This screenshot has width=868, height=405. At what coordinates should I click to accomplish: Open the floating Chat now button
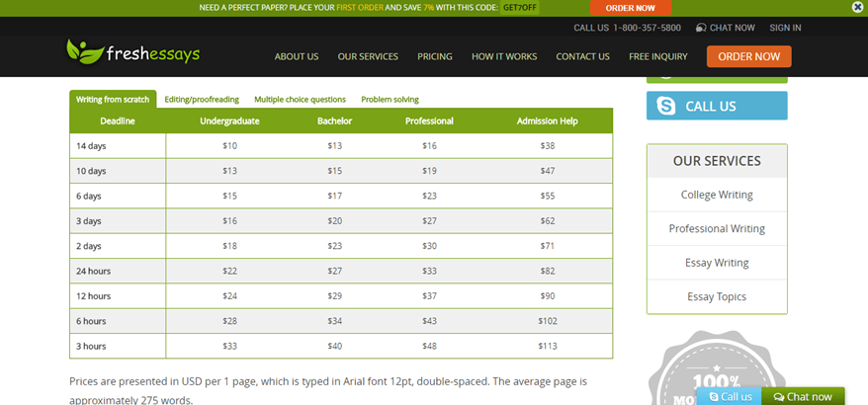coord(803,397)
